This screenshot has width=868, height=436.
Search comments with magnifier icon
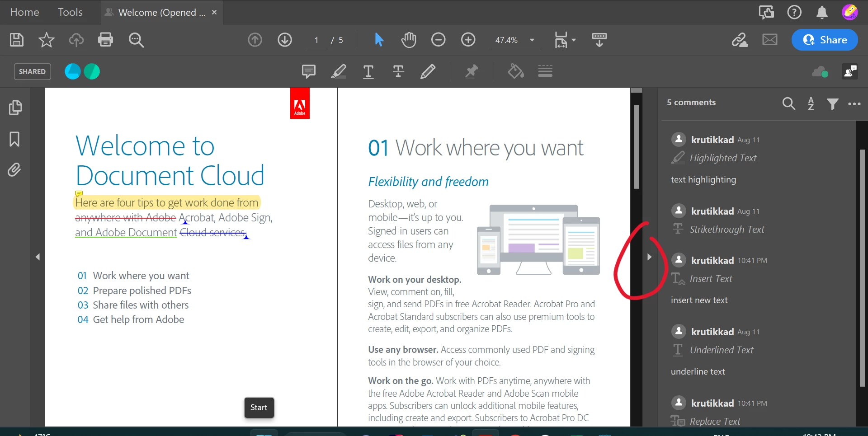coord(788,103)
